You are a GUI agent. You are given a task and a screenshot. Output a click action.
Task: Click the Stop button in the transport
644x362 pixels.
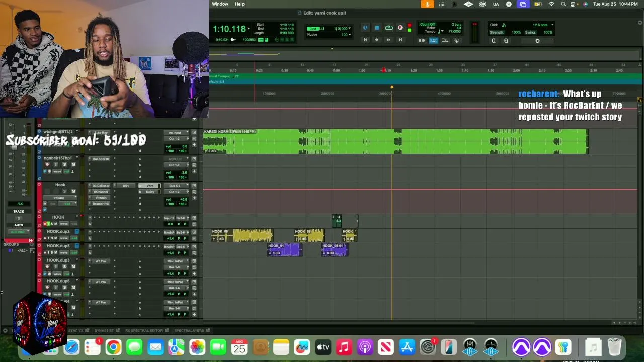click(377, 28)
